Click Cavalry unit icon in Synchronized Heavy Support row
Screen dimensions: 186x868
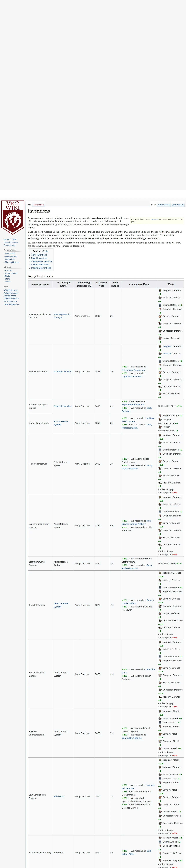pyautogui.click(x=160, y=523)
